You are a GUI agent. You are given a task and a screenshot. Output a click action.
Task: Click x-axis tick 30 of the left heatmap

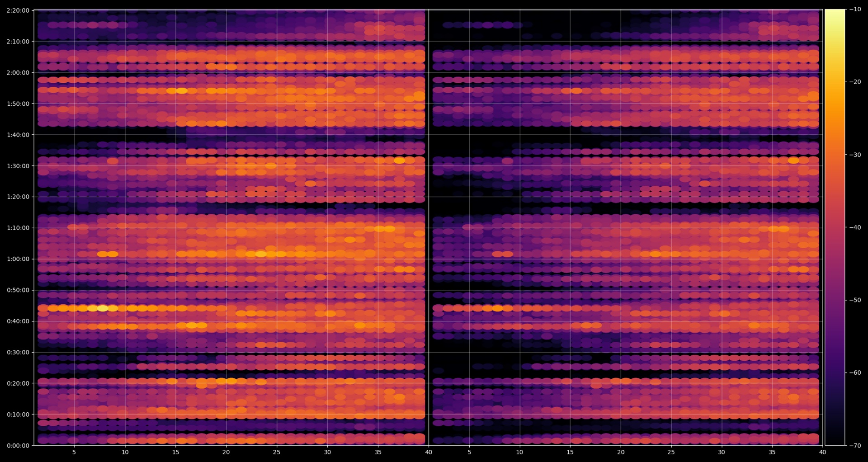(x=327, y=452)
